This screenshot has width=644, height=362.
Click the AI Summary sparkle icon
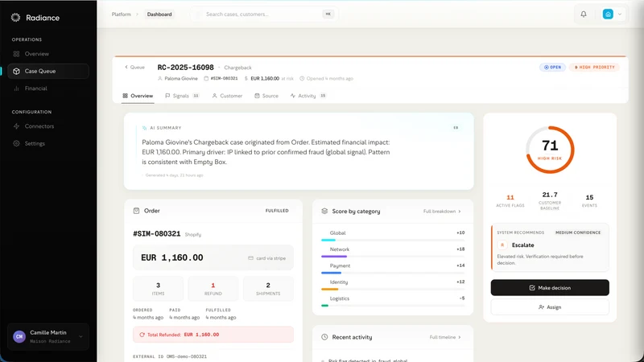click(145, 128)
